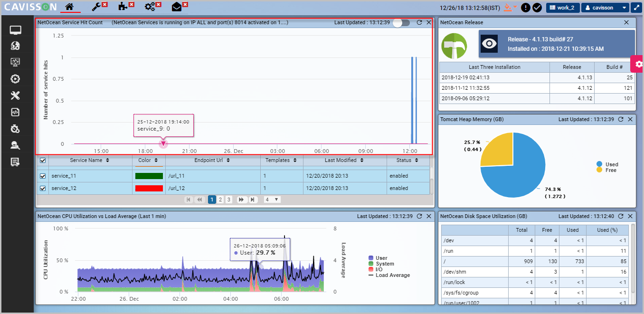
Task: Click the user search sidebar icon
Action: (x=16, y=145)
